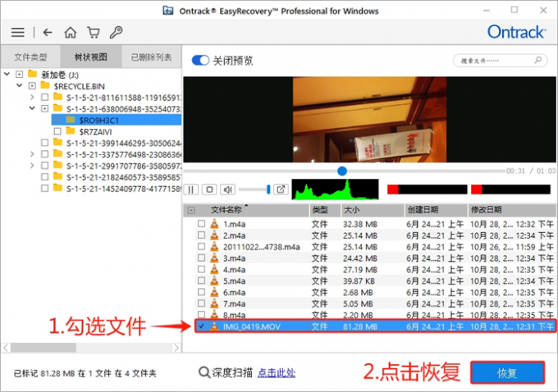
Task: Check the $R7ZAIVI folder checkbox
Action: (x=57, y=131)
